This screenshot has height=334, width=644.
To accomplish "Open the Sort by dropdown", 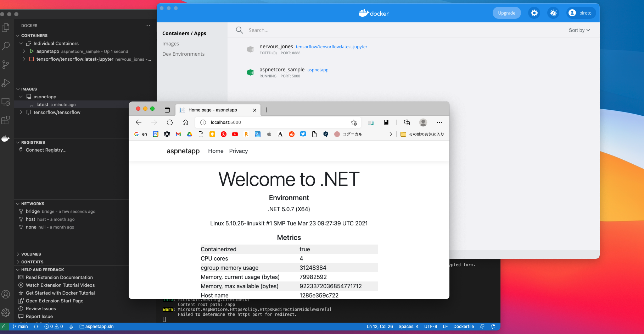I will pos(579,30).
